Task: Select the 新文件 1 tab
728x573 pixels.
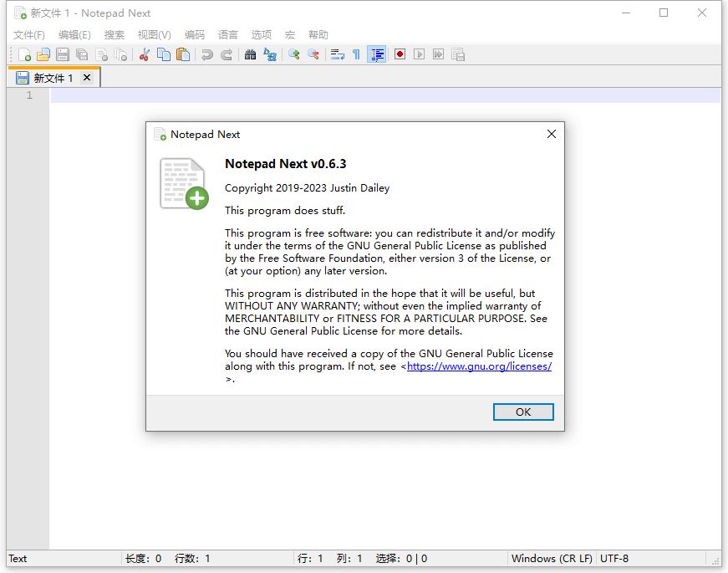Action: pos(53,78)
